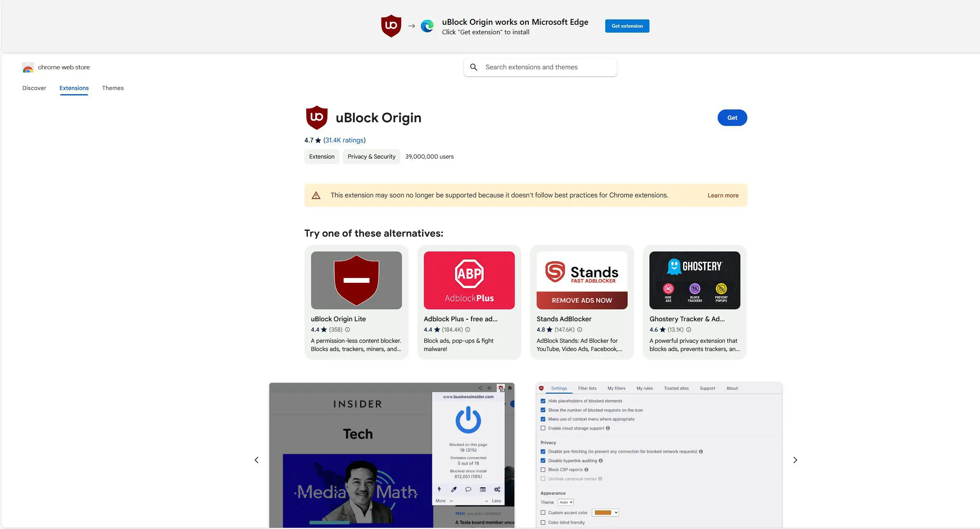This screenshot has width=980, height=529.
Task: Enable Color-blind friendly checkbox
Action: point(543,523)
